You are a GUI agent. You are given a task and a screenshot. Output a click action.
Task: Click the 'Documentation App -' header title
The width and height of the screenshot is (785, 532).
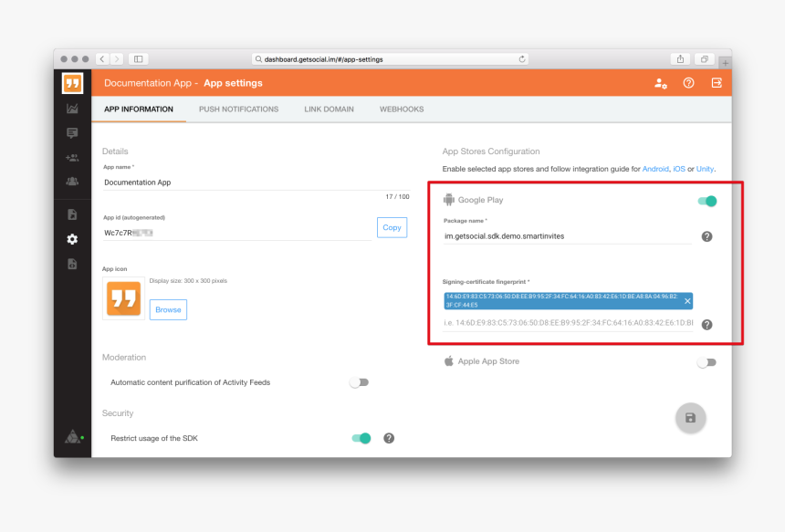pyautogui.click(x=151, y=83)
